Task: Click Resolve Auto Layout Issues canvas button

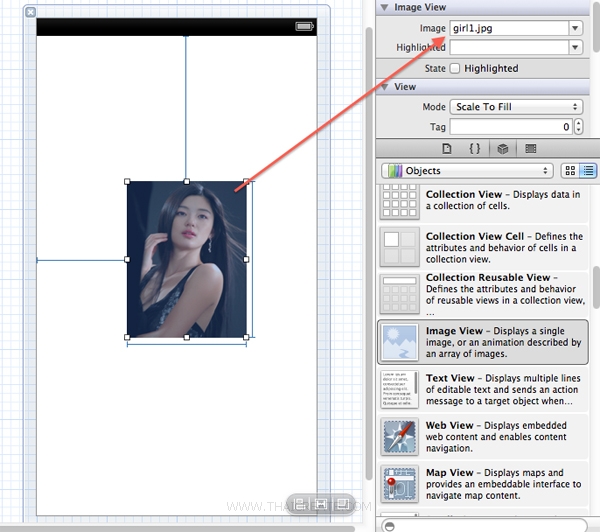Action: pyautogui.click(x=342, y=504)
